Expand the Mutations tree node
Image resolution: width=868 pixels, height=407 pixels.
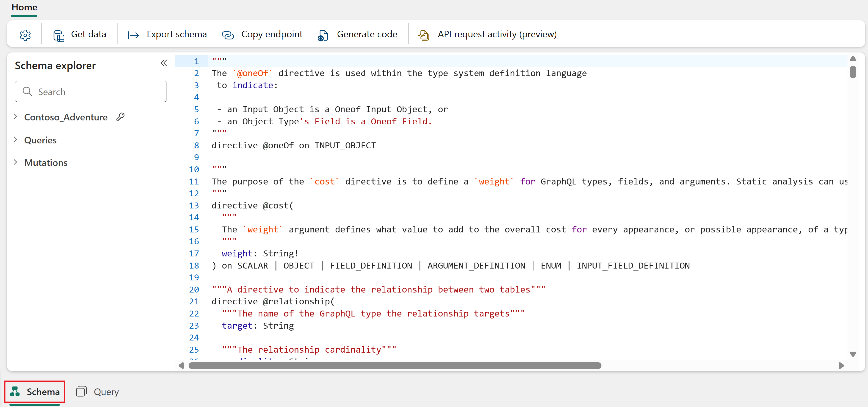pos(16,162)
